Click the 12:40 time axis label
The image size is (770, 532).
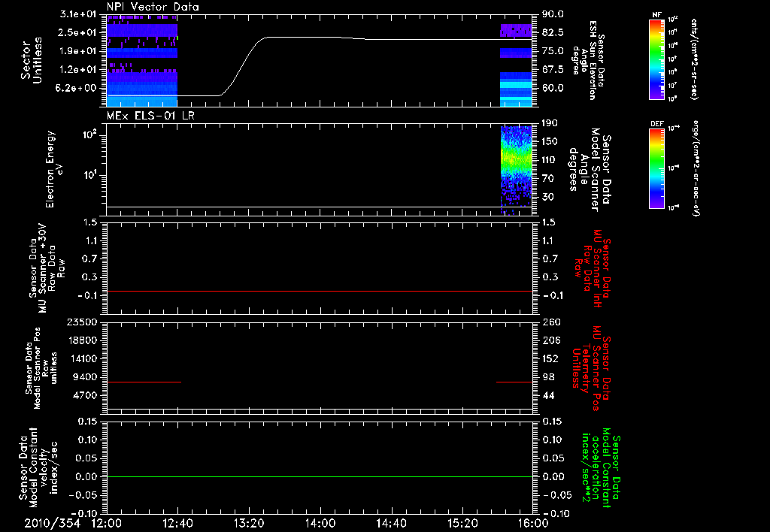(x=177, y=523)
